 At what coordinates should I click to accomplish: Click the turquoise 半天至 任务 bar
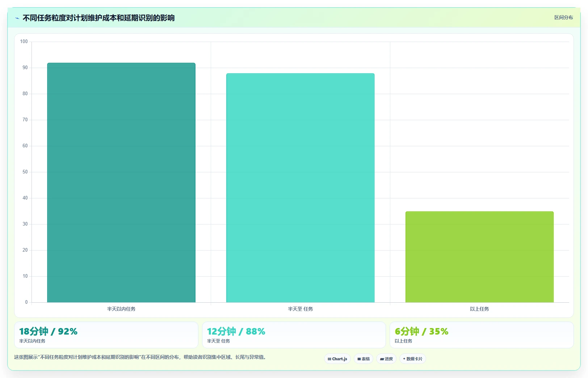click(x=301, y=188)
